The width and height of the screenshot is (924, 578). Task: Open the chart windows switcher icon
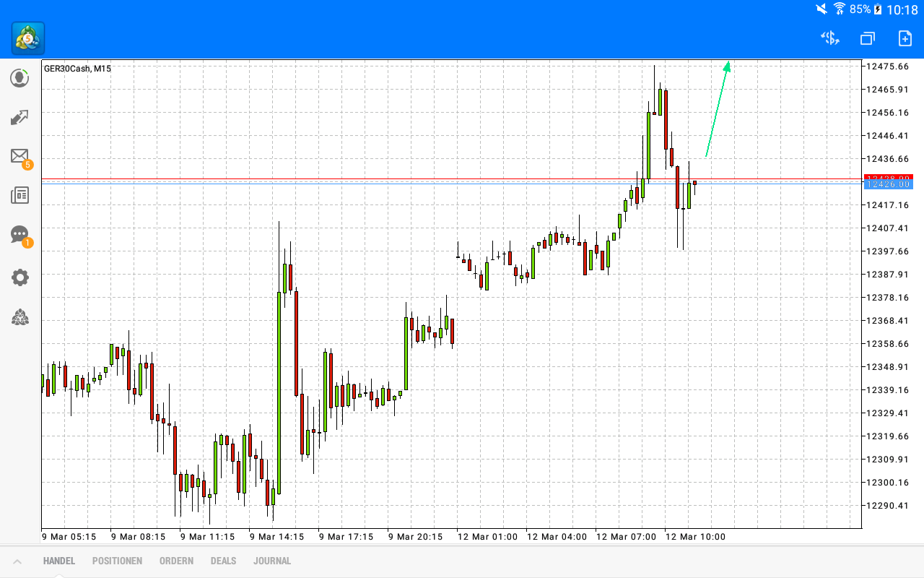coord(867,38)
